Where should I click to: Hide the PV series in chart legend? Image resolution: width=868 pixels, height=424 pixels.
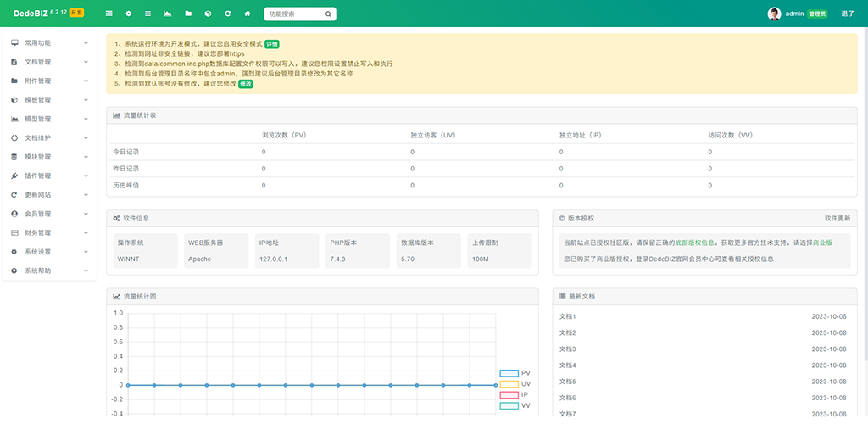pyautogui.click(x=509, y=373)
